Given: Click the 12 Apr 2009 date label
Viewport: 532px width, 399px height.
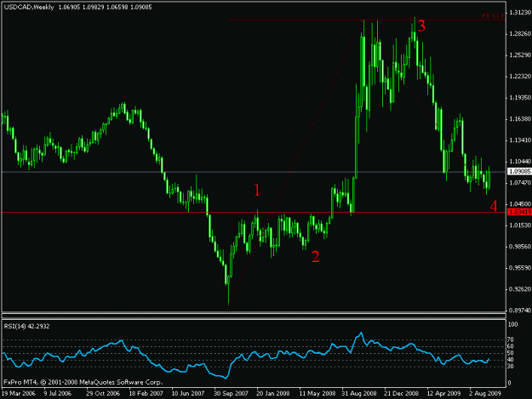Looking at the screenshot, I should coord(443,393).
